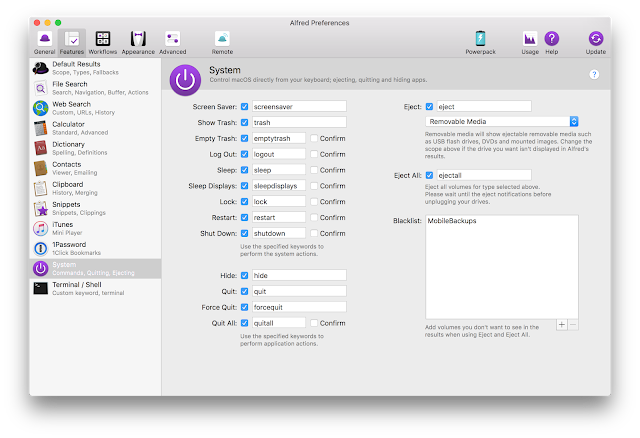Viewport: 640px width, 438px height.
Task: Click the emptytrash keyword field
Action: (x=278, y=138)
